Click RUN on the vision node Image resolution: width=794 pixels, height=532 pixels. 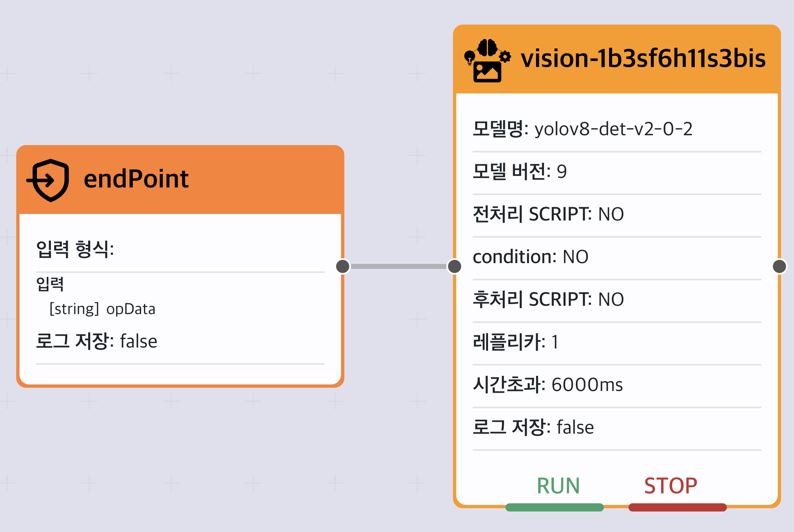(x=558, y=486)
